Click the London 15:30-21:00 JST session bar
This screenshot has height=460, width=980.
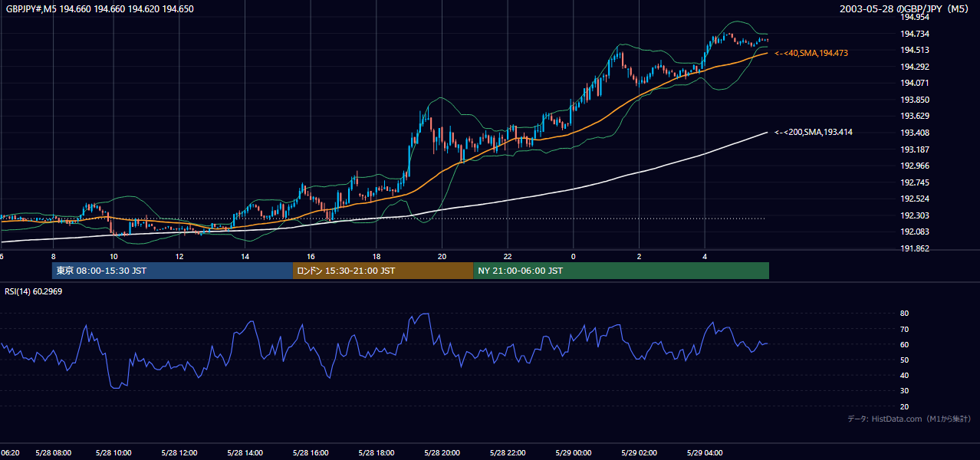(383, 271)
